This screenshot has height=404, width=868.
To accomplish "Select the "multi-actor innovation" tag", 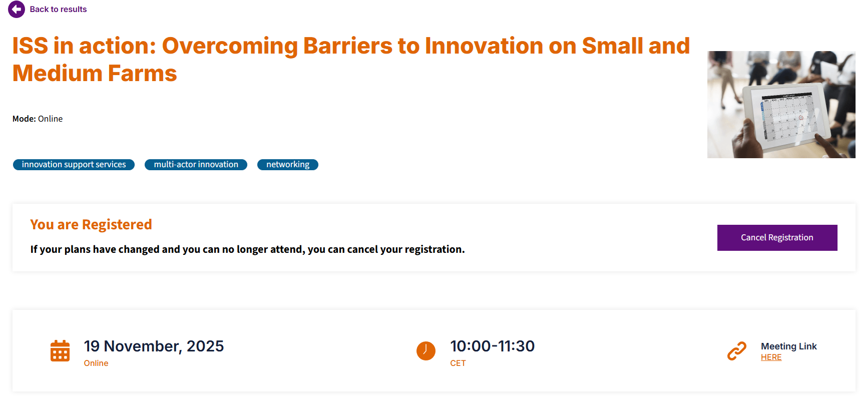I will coord(196,165).
